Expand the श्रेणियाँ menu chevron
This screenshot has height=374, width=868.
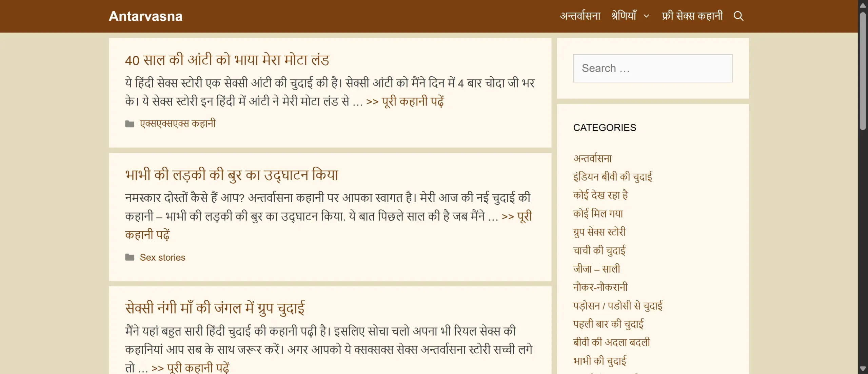[x=646, y=16]
